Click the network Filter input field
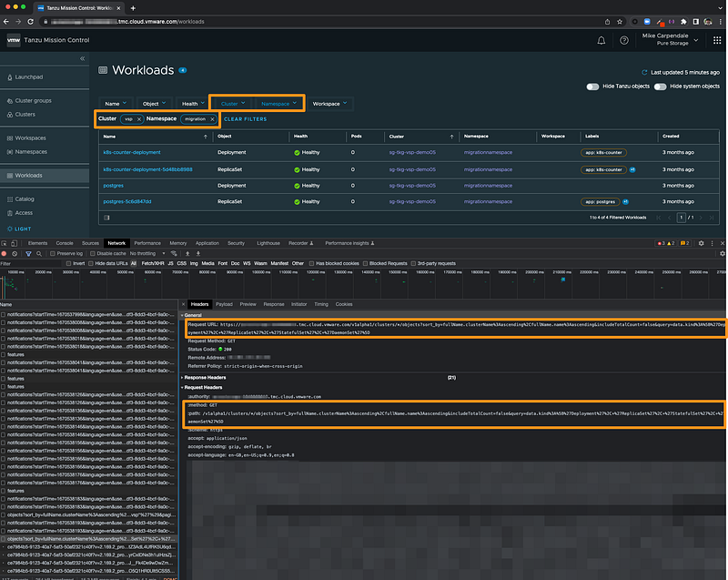This screenshot has height=580, width=728. point(31,263)
